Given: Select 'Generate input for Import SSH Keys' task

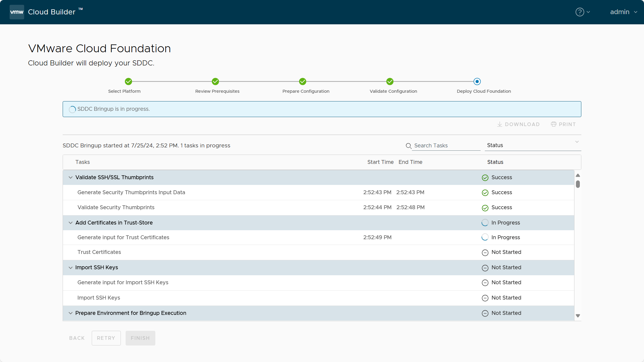Looking at the screenshot, I should click(318, 282).
